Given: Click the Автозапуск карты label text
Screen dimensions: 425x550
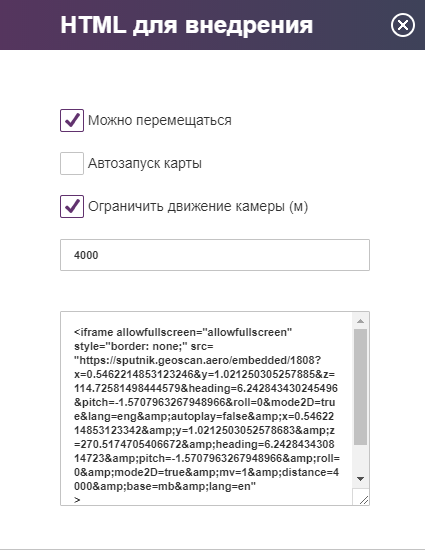Looking at the screenshot, I should [x=144, y=163].
